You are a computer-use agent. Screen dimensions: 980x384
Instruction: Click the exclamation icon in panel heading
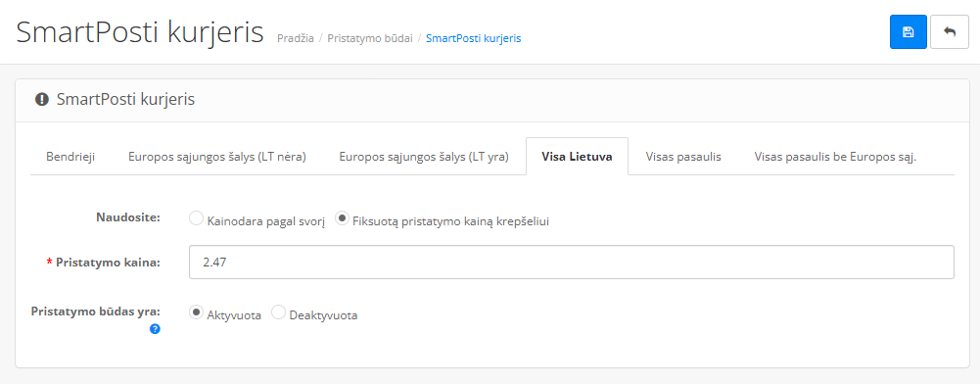(x=42, y=100)
